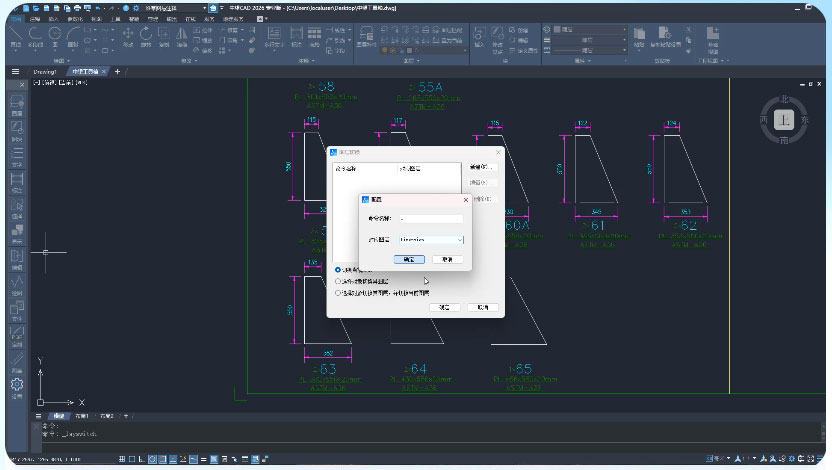The height and width of the screenshot is (470, 832).
Task: Click the hamburger menu left of drawing tabs
Action: point(15,72)
